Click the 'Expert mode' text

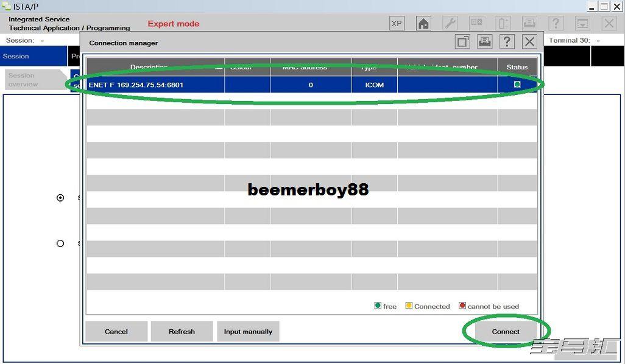174,24
